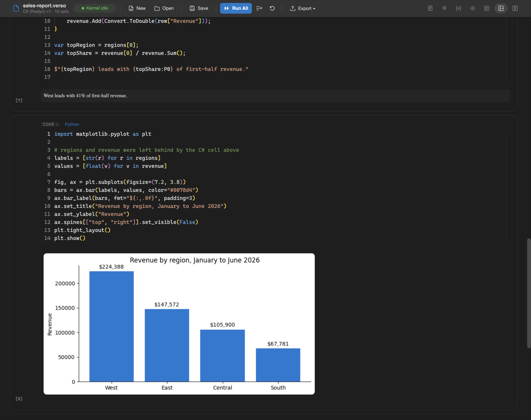
Task: Toggle the highlighted sidebar layout icon
Action: pos(501,8)
